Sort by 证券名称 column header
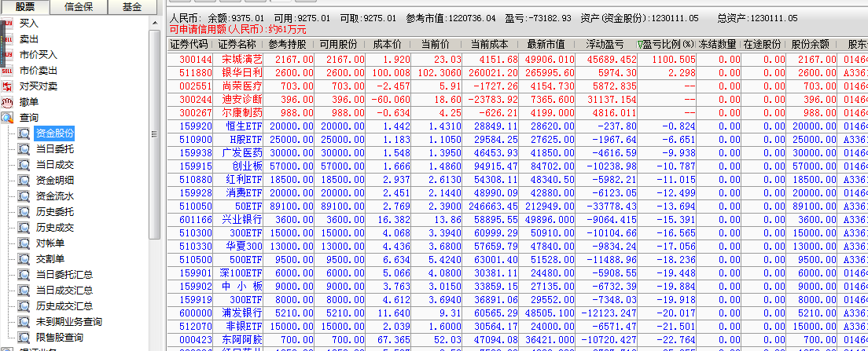The image size is (868, 351). 237,45
